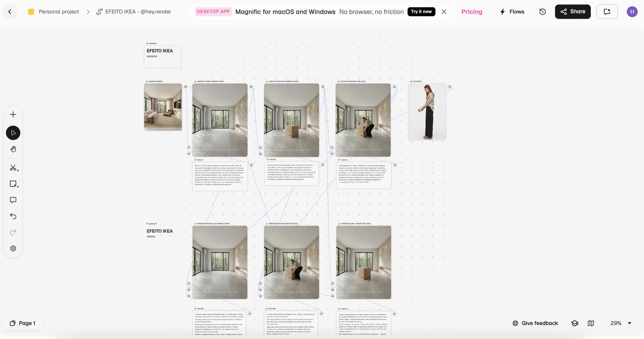Click the text output port of Texto #2

pyautogui.click(x=395, y=165)
